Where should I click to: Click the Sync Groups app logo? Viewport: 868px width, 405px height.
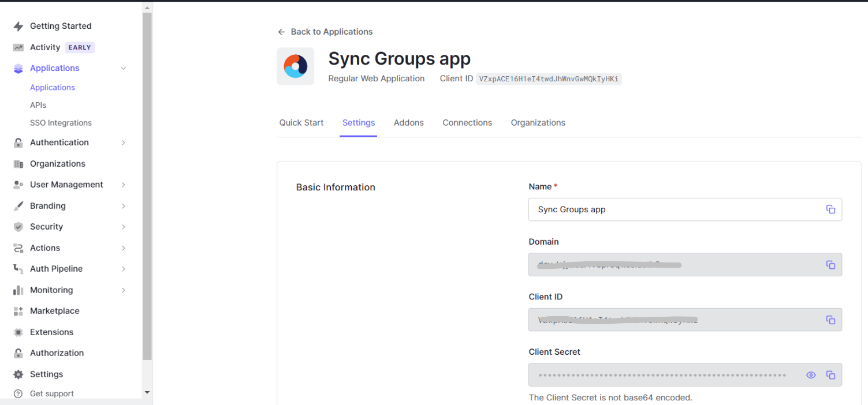click(296, 66)
